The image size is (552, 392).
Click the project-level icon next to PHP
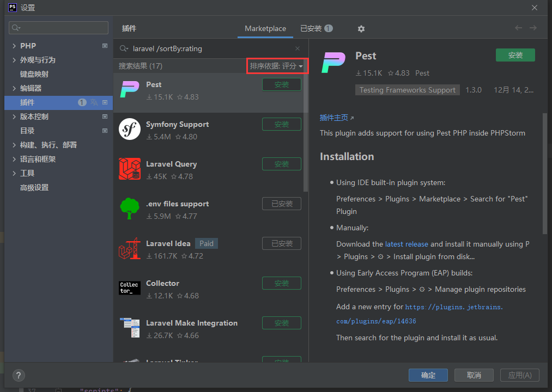[105, 46]
